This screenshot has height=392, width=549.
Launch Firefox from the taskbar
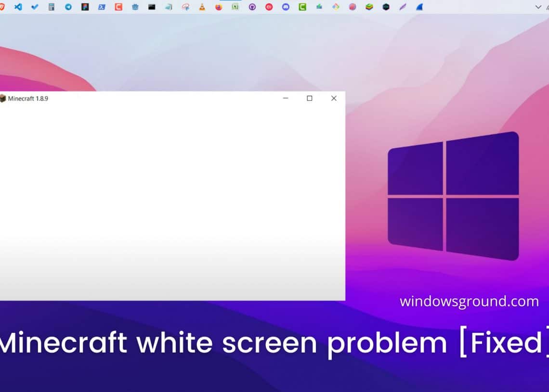219,7
